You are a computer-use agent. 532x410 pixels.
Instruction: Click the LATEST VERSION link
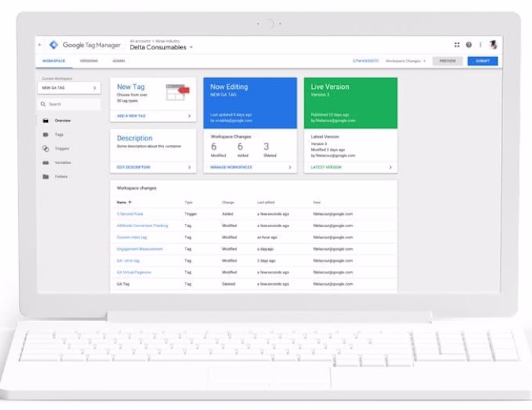coord(326,167)
